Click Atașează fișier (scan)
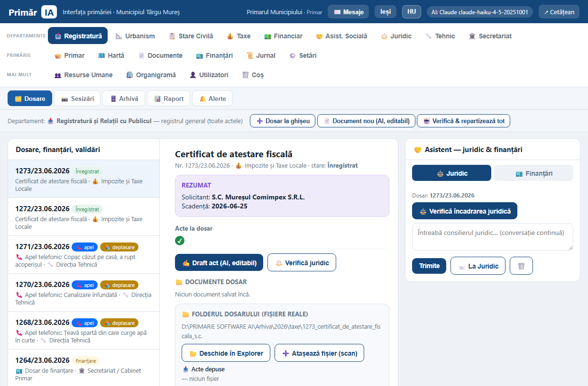Viewport: 588px width, 386px height. [x=319, y=353]
